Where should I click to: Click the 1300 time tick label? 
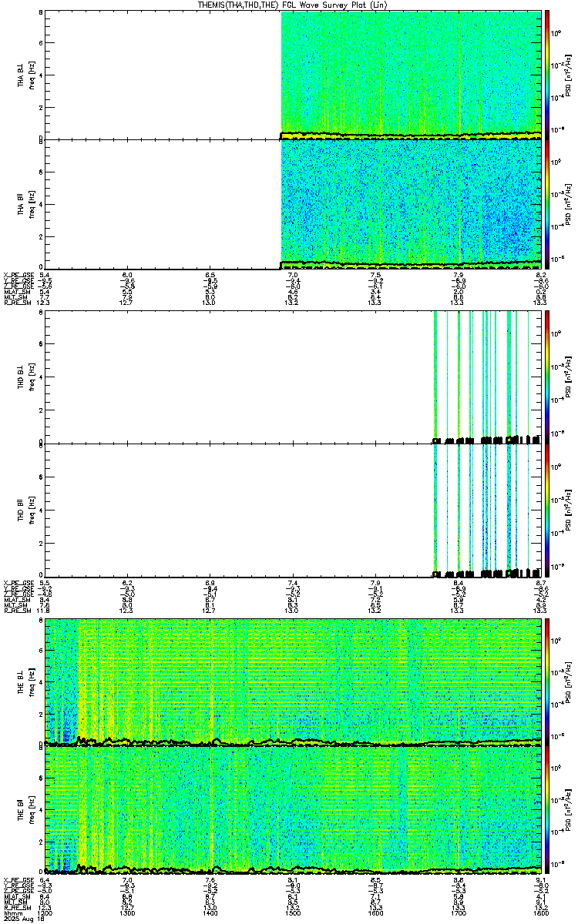(128, 913)
